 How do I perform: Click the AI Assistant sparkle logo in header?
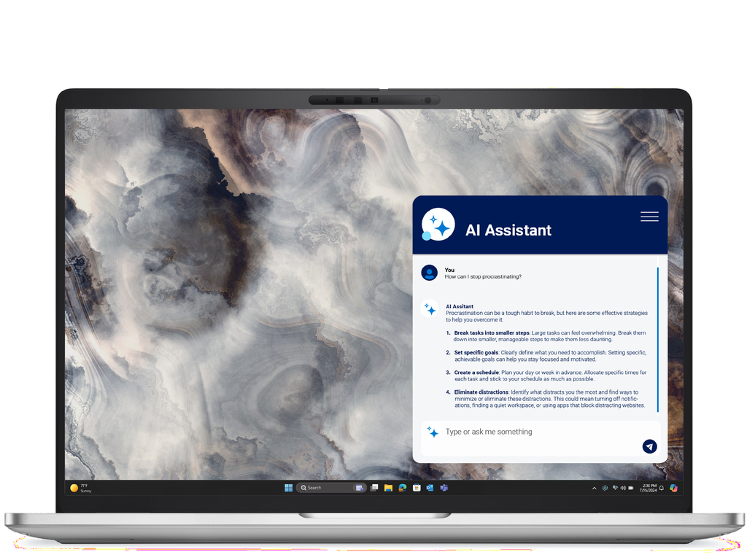(439, 225)
